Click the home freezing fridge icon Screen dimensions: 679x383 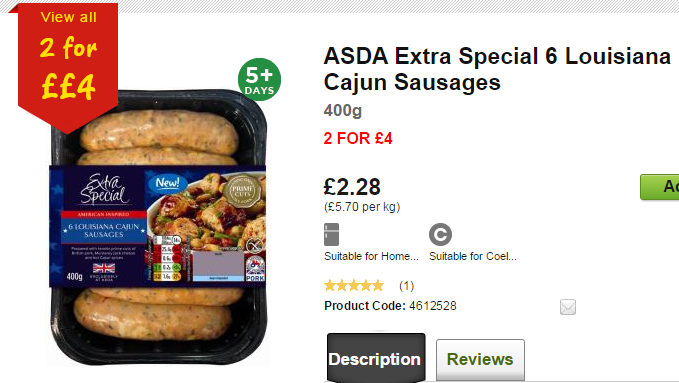coord(332,234)
